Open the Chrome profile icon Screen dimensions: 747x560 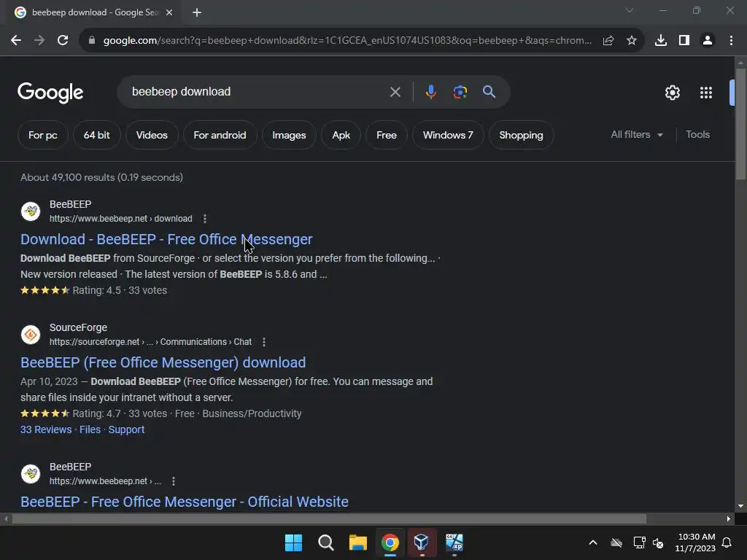click(x=708, y=41)
